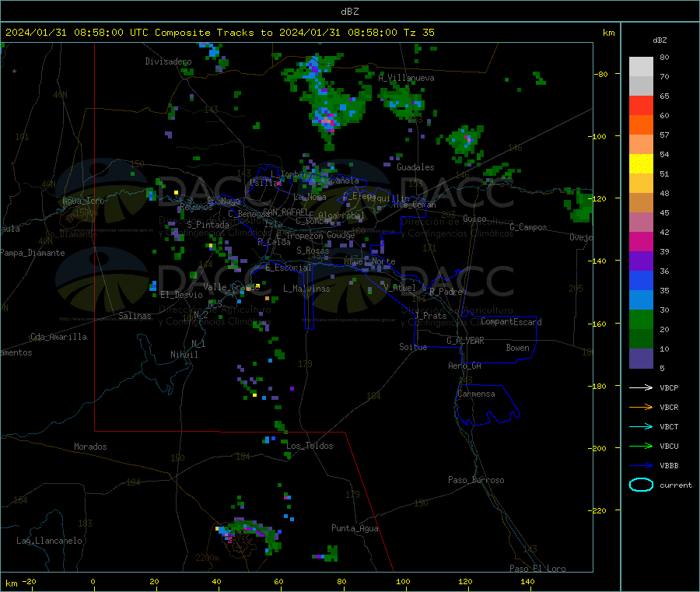This screenshot has width=700, height=592.
Task: Click the 100 tick on bottom axis
Action: point(403,581)
